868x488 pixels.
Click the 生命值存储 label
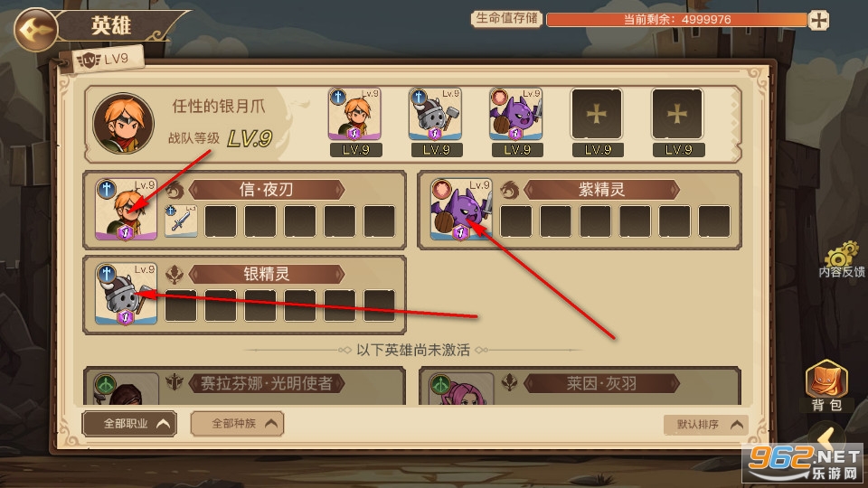[506, 19]
